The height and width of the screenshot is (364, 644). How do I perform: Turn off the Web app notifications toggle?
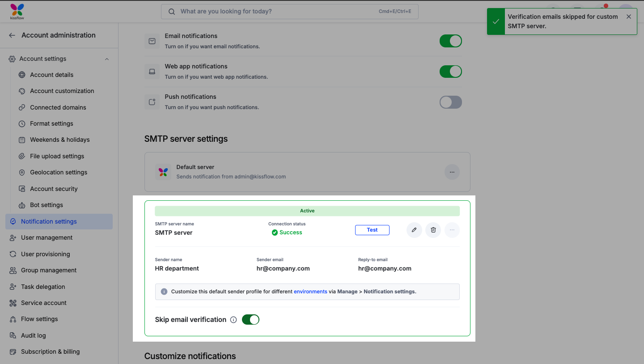[x=450, y=72]
